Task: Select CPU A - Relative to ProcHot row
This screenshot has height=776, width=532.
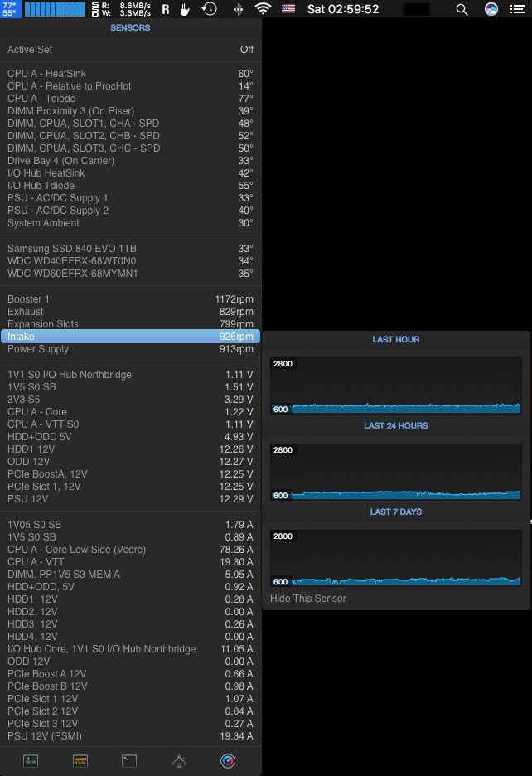Action: [131, 85]
